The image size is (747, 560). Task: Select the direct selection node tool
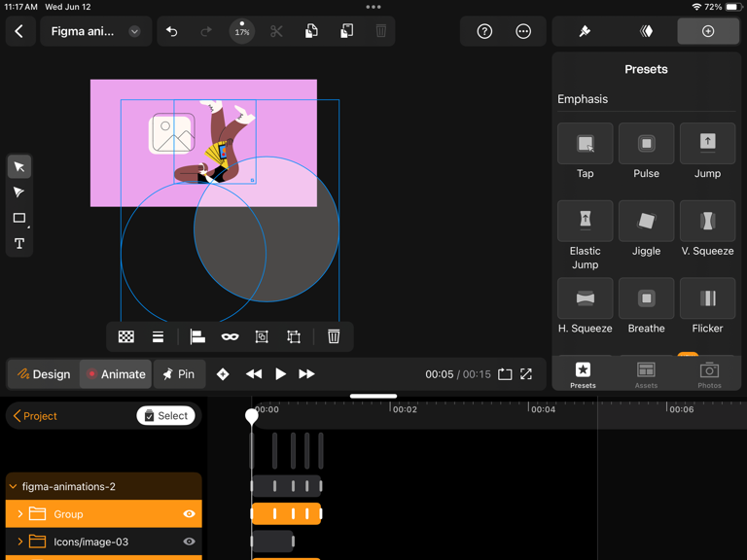tap(19, 192)
